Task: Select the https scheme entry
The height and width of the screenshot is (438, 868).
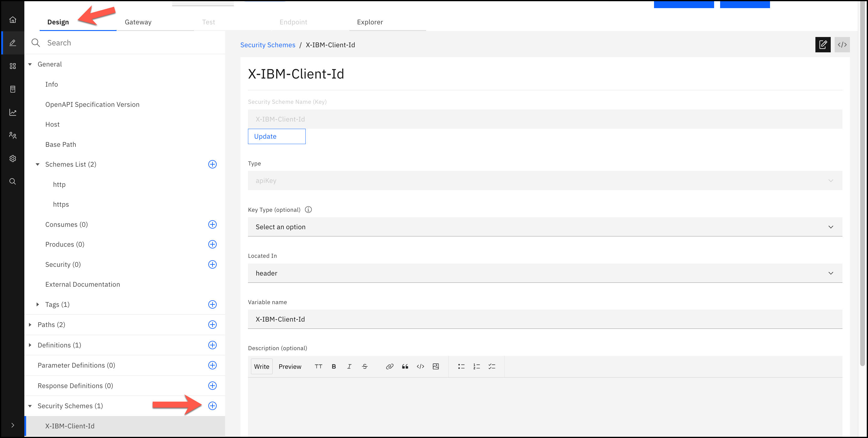Action: [x=61, y=204]
